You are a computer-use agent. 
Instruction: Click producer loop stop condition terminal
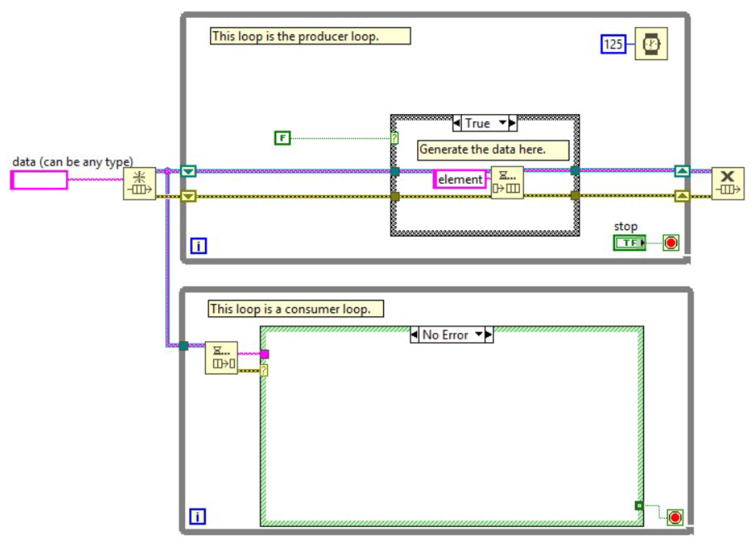(671, 242)
